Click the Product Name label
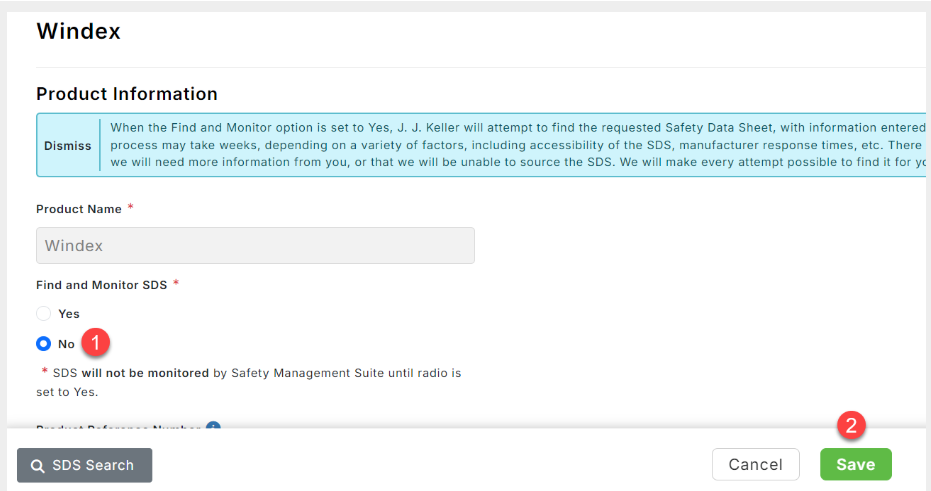This screenshot has width=931, height=491. coord(79,209)
